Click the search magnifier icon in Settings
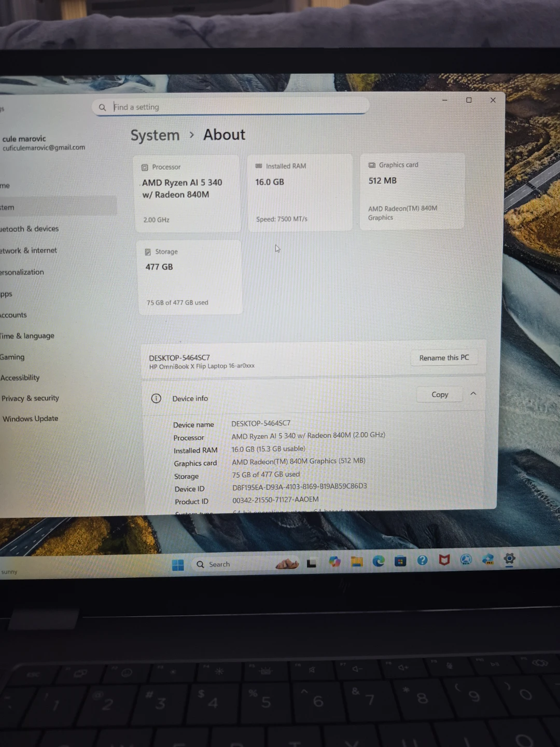The image size is (560, 747). [x=102, y=107]
